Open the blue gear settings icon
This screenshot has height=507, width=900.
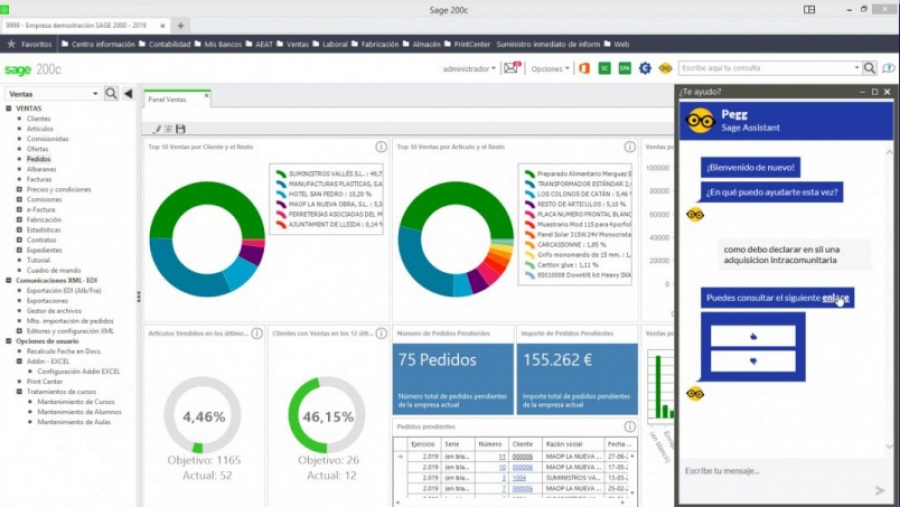point(645,68)
